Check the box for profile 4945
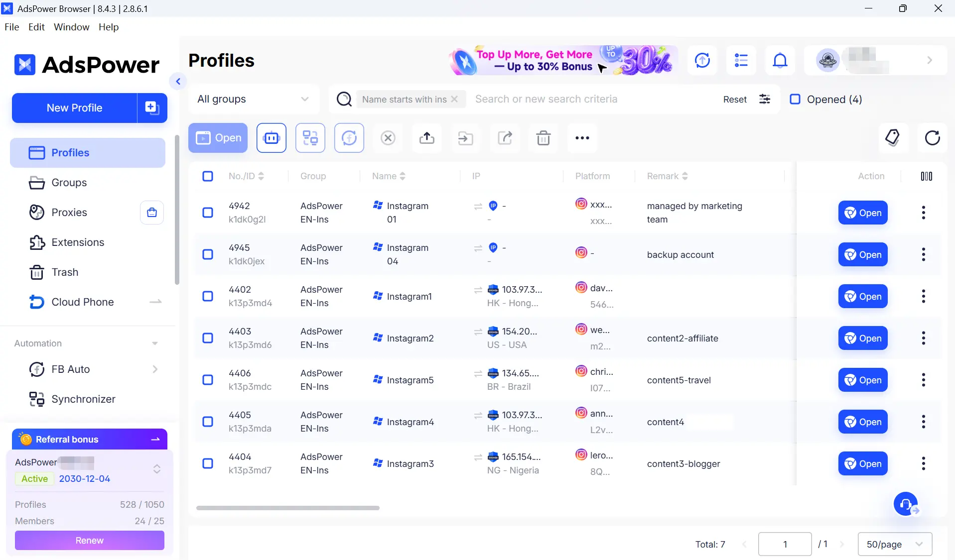The width and height of the screenshot is (955, 560). 208,254
